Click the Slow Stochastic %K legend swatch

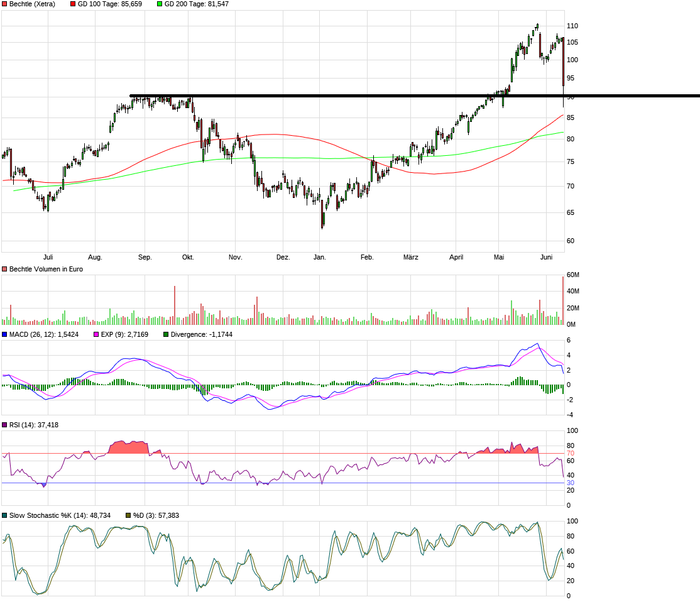click(5, 515)
